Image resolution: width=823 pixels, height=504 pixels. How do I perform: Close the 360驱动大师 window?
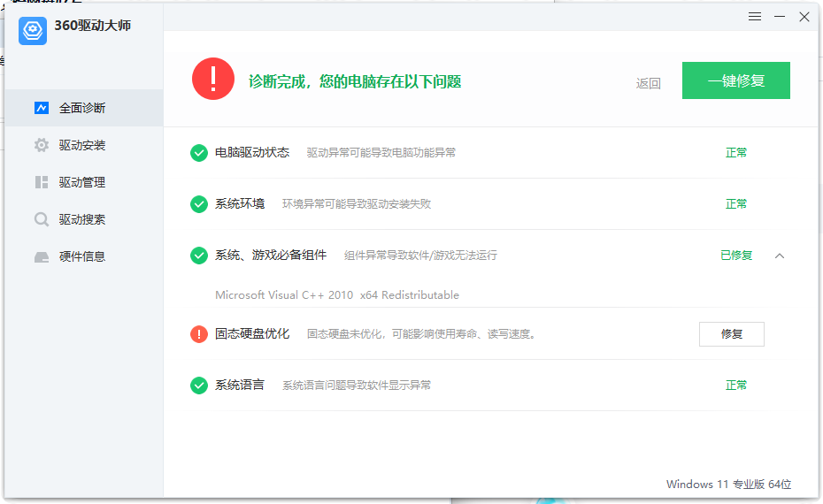point(804,17)
